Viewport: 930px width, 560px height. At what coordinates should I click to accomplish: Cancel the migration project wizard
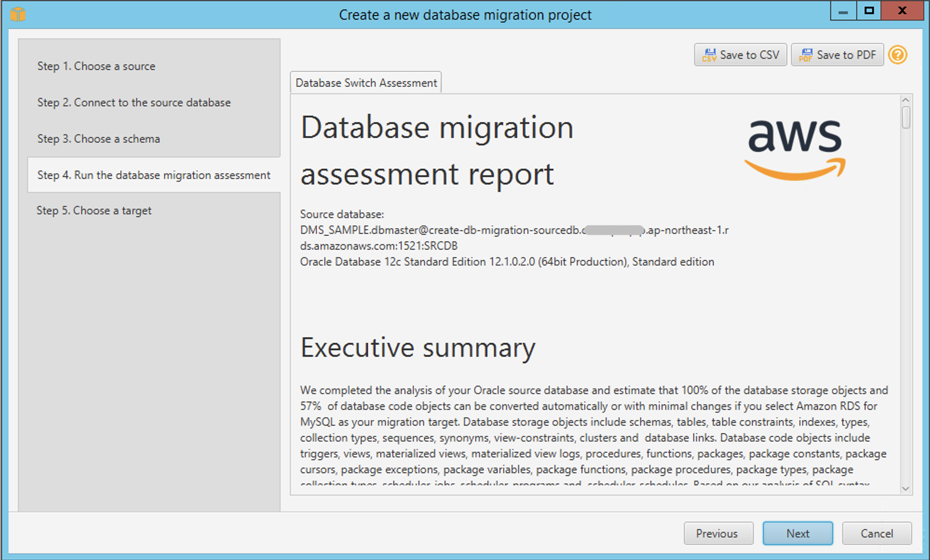click(877, 533)
